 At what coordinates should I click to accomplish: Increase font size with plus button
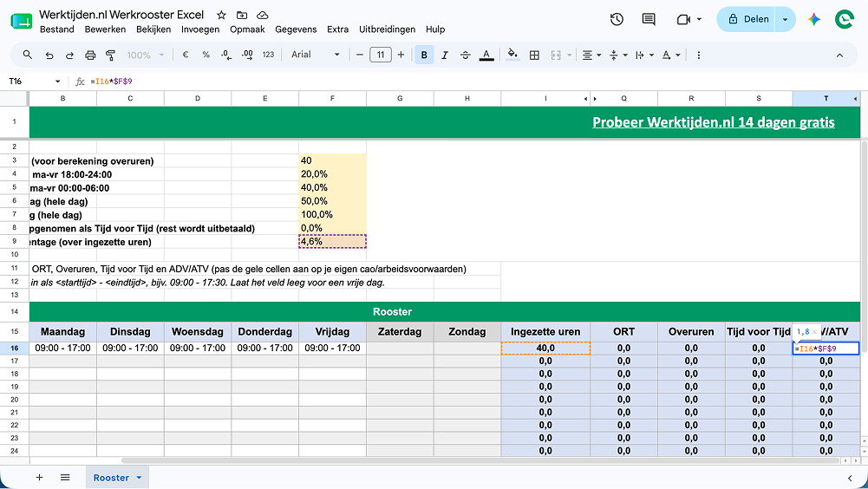pos(401,55)
